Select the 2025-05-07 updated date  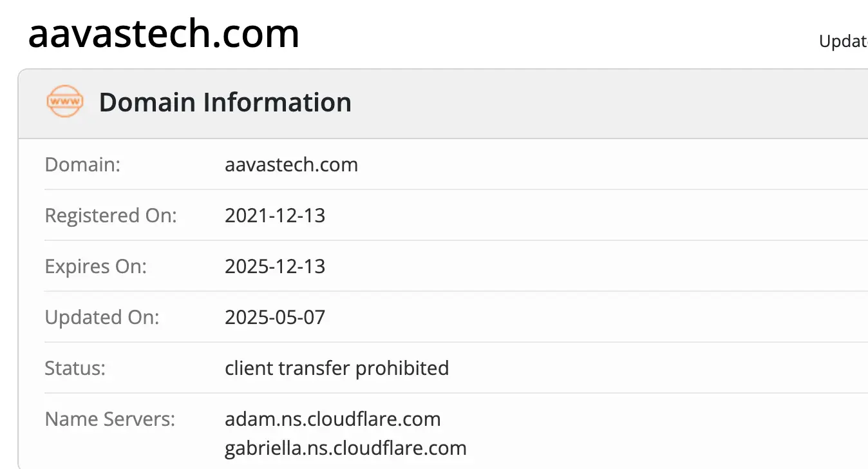pyautogui.click(x=275, y=317)
